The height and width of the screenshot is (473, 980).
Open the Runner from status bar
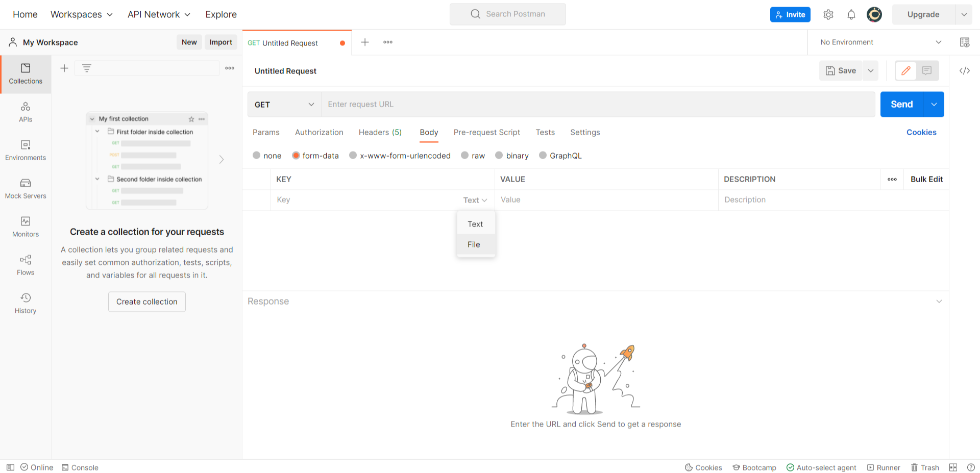pos(884,467)
